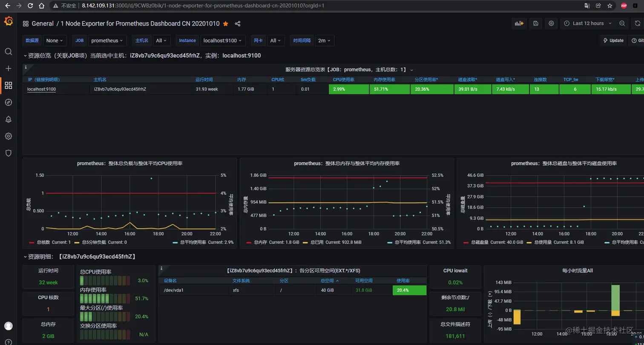The height and width of the screenshot is (345, 644).
Task: Click the Create (+) icon in sidebar
Action: pos(8,68)
